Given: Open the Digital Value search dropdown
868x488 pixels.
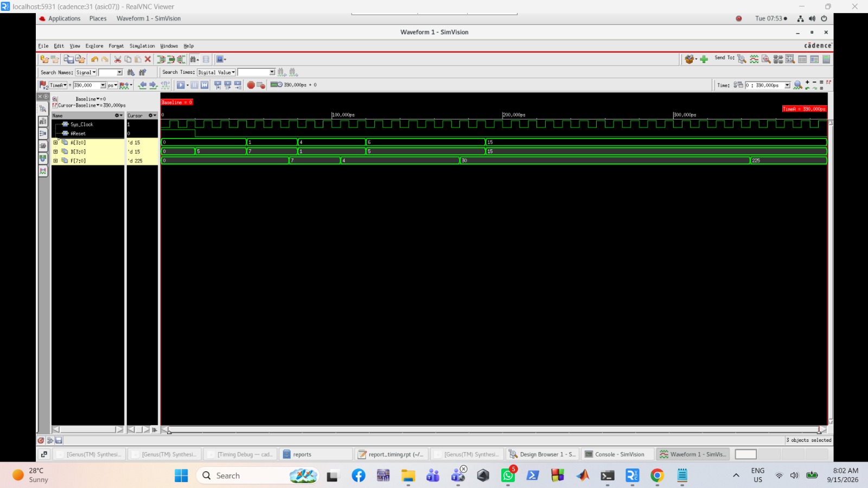Looking at the screenshot, I should [216, 72].
